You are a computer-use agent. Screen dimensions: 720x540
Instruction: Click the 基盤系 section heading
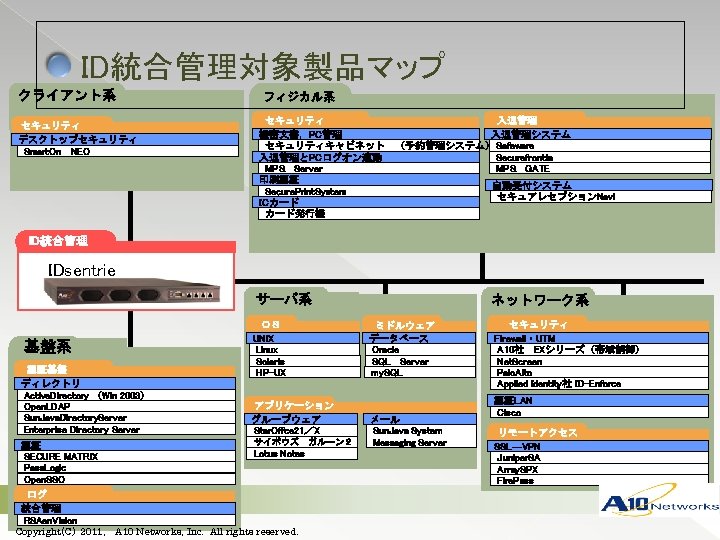(47, 346)
